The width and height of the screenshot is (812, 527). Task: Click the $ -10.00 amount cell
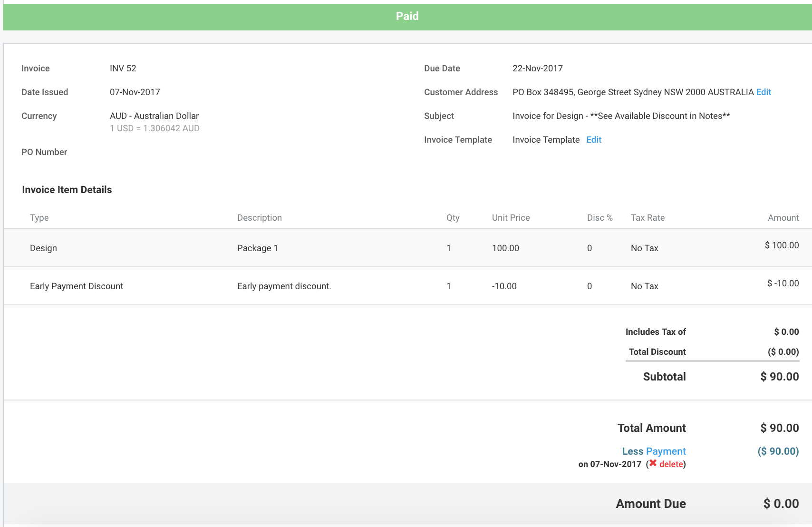783,283
